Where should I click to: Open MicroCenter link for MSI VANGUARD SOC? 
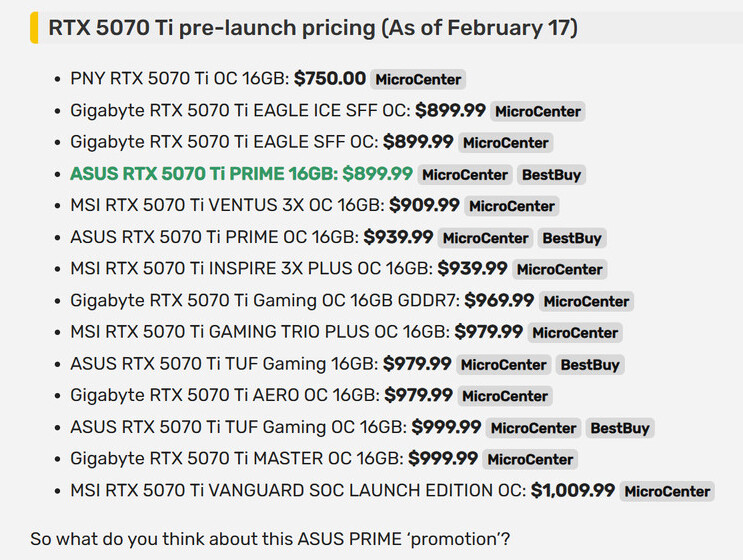[x=667, y=491]
